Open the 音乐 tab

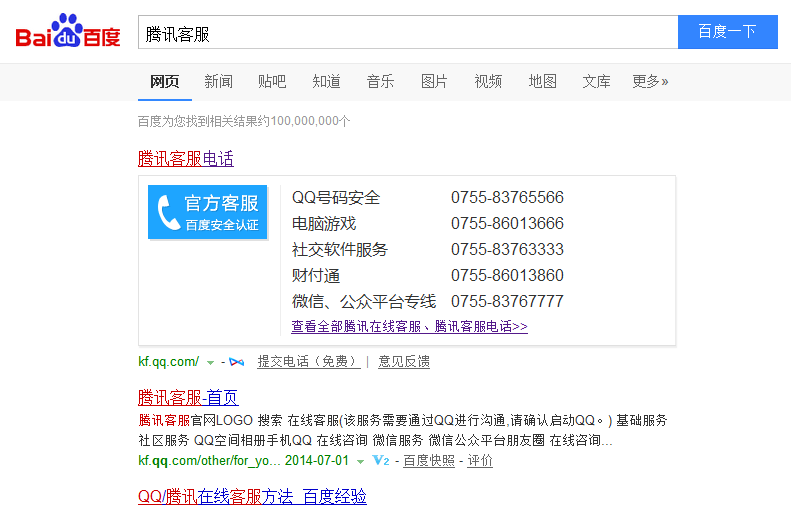pyautogui.click(x=380, y=82)
